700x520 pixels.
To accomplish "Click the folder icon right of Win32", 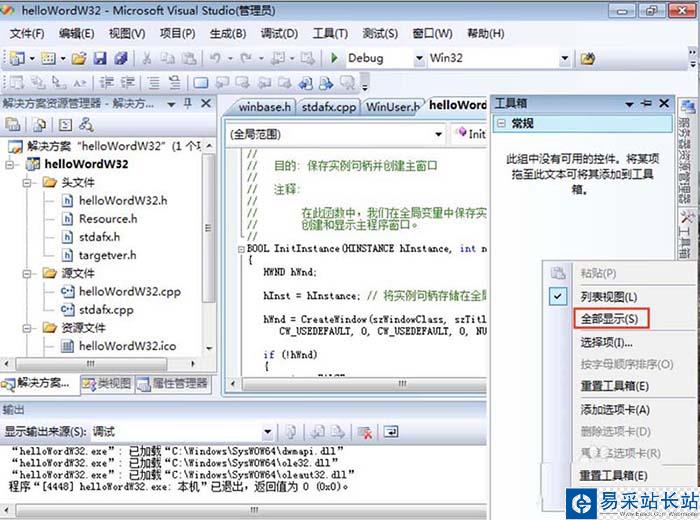I will (x=588, y=58).
